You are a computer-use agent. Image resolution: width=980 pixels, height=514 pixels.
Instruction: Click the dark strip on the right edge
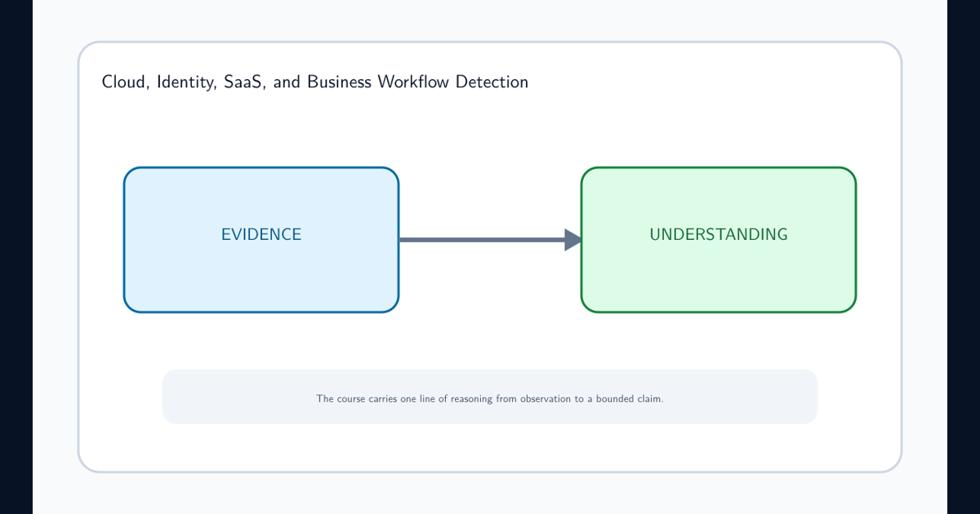(x=964, y=257)
